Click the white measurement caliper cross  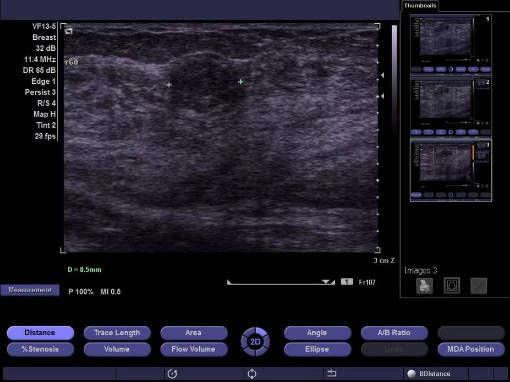point(169,85)
